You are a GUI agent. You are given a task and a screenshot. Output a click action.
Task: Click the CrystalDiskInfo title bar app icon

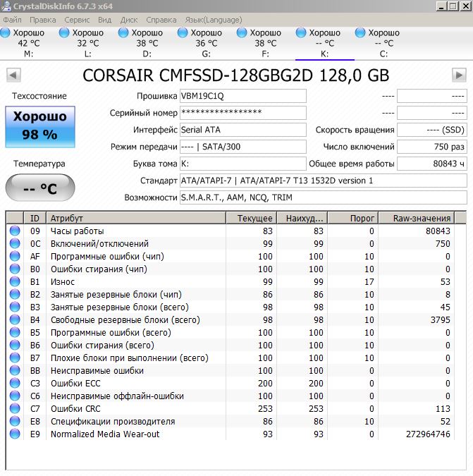click(x=6, y=6)
